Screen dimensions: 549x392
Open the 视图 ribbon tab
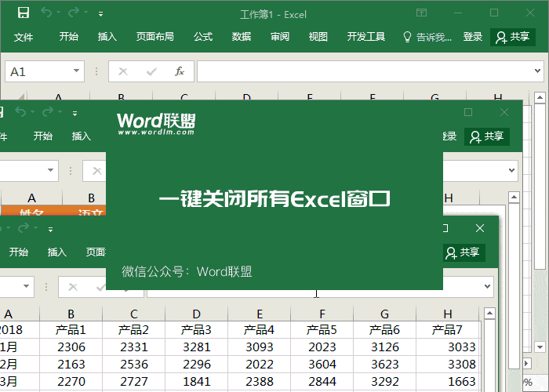point(318,37)
